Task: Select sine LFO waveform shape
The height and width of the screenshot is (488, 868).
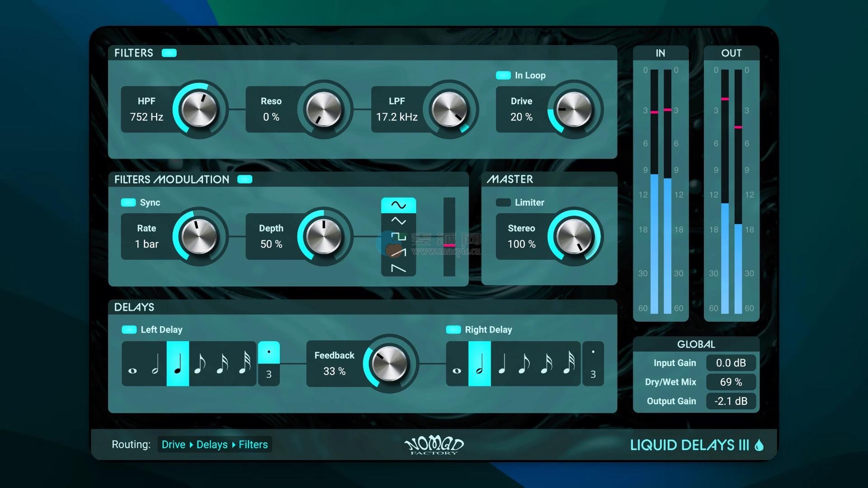Action: [398, 205]
